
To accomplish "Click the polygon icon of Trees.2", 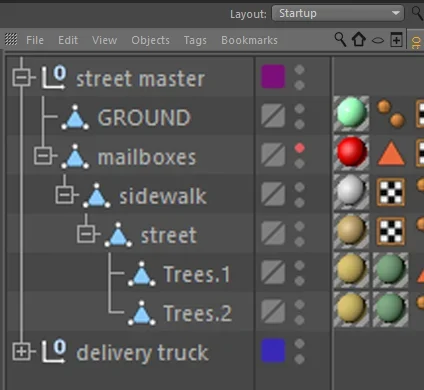I will pyautogui.click(x=142, y=313).
